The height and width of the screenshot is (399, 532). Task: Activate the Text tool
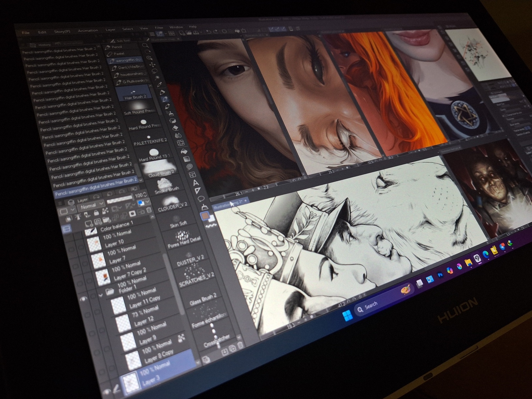196,183
